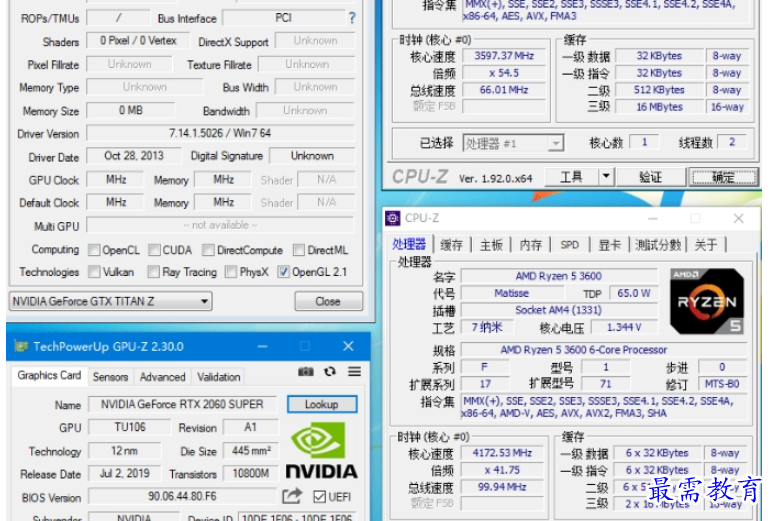Click the 确定 button in CPU-Z
The width and height of the screenshot is (770, 521).
[723, 177]
